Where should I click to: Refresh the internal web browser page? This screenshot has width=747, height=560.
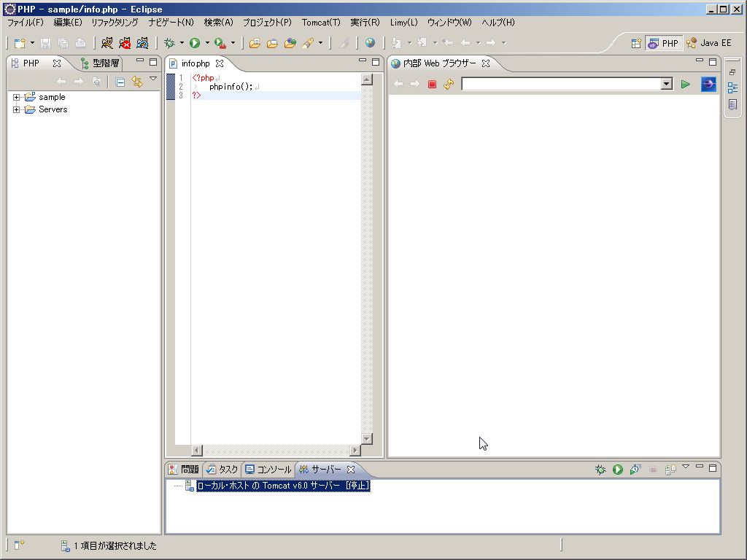pyautogui.click(x=449, y=85)
